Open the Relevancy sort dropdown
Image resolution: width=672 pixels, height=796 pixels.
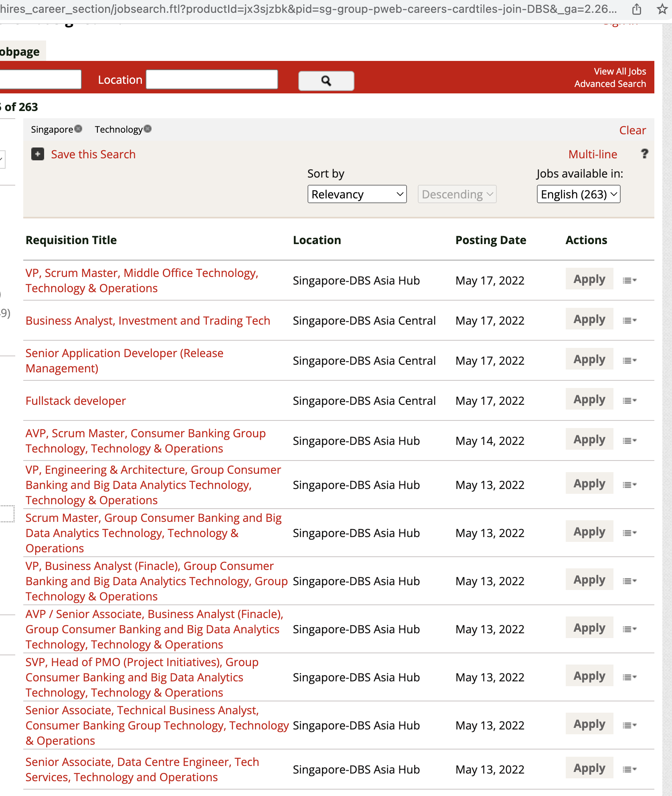(357, 194)
